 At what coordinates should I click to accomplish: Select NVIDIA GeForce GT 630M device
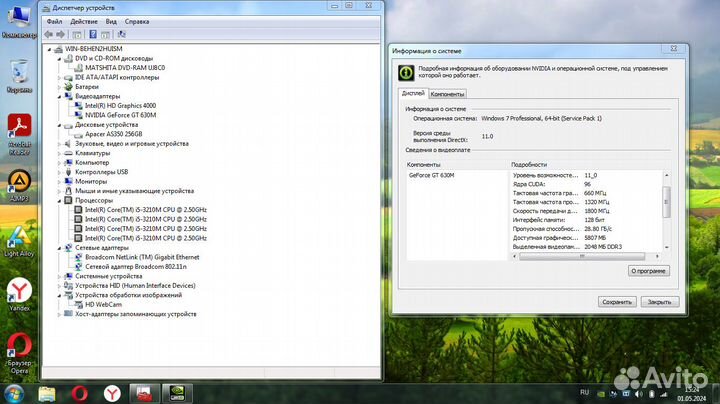(115, 115)
